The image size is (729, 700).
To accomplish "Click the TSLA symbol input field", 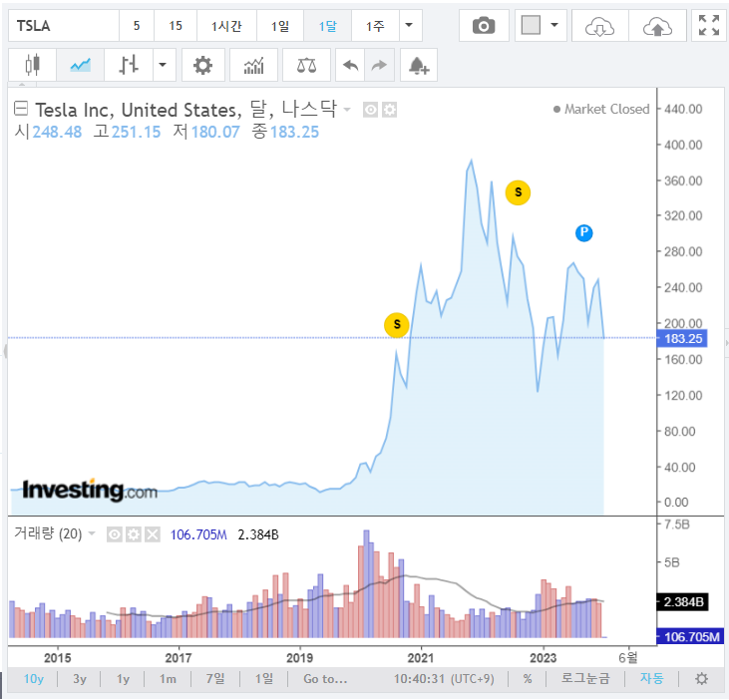I will [64, 26].
